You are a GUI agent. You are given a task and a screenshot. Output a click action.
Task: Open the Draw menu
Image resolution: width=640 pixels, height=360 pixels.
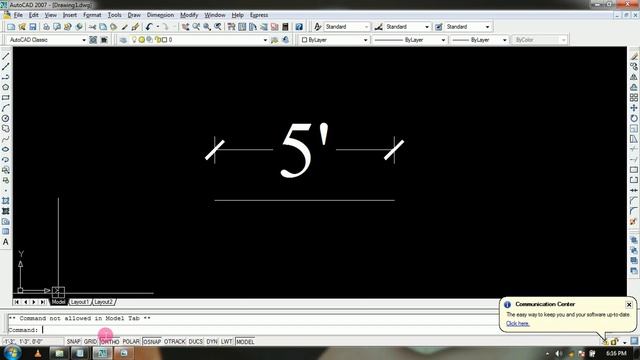[x=134, y=15]
